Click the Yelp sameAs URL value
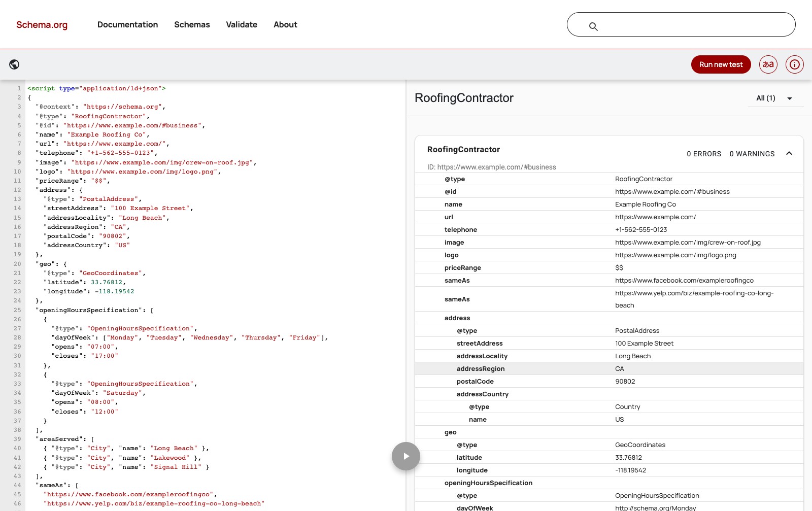 (x=694, y=299)
